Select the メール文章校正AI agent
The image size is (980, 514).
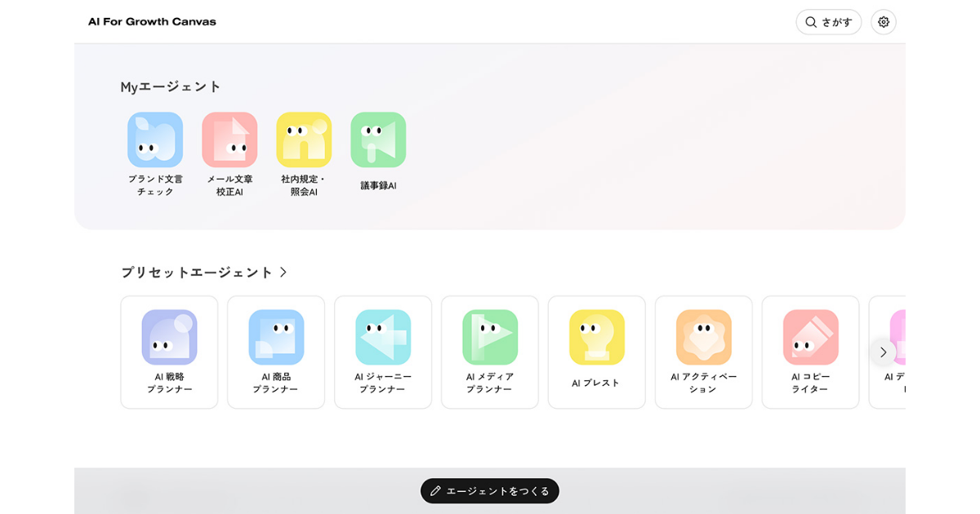click(x=229, y=140)
